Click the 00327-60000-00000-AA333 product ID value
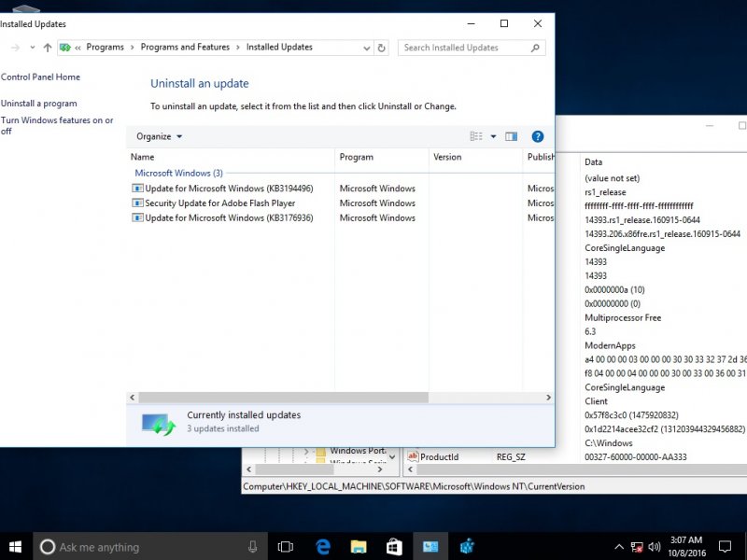The image size is (747, 560). point(636,456)
